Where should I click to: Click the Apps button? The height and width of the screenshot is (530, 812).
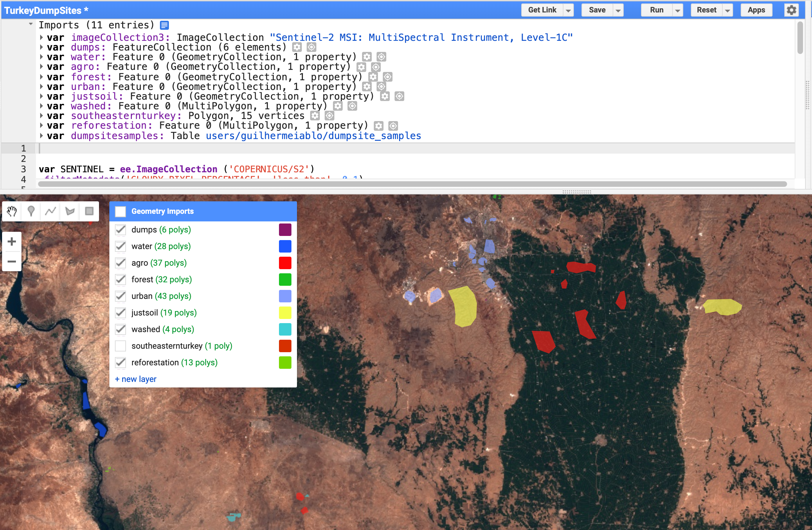point(756,10)
